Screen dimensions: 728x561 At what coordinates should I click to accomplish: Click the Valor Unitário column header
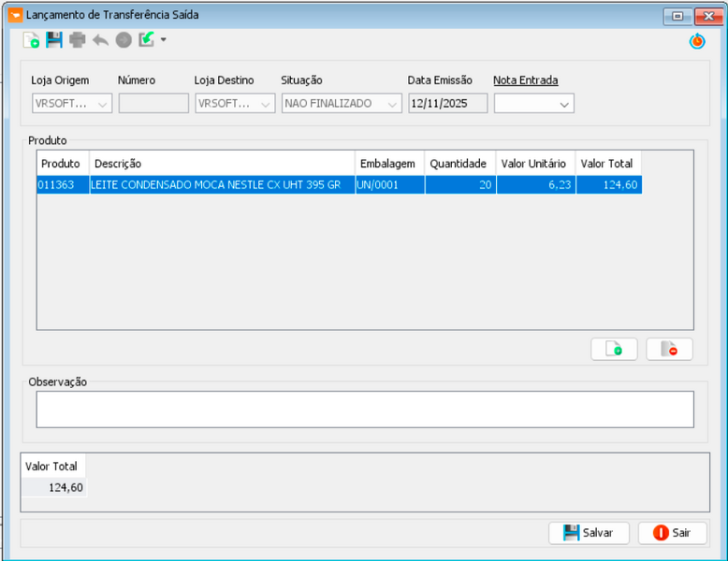click(536, 164)
